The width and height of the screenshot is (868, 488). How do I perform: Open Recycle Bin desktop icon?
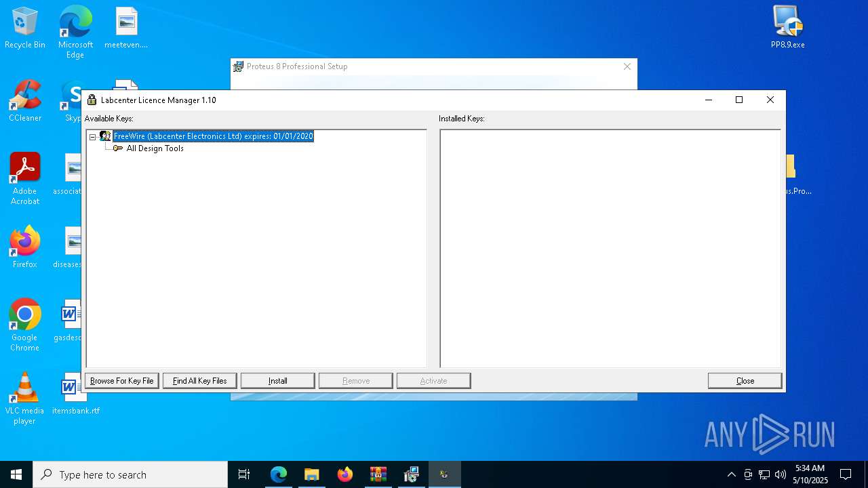point(25,28)
